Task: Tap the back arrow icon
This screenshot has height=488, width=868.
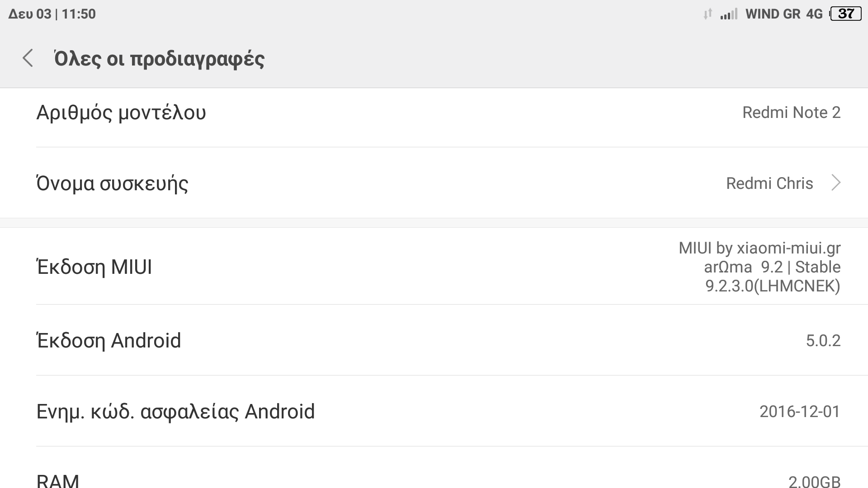Action: click(28, 58)
